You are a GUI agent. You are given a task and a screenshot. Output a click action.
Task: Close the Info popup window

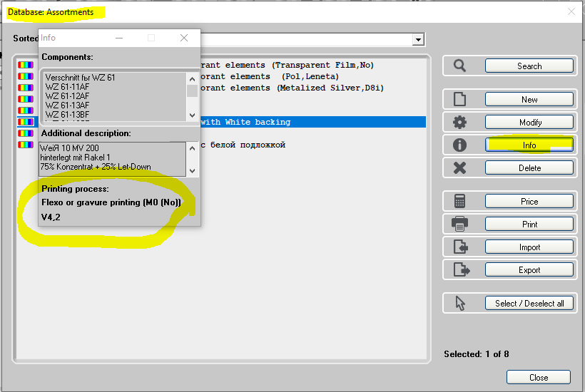tap(184, 38)
